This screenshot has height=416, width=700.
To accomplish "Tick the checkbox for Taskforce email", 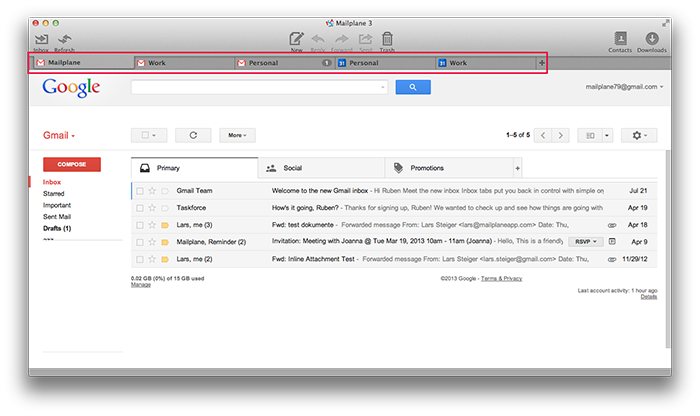I will coord(140,208).
